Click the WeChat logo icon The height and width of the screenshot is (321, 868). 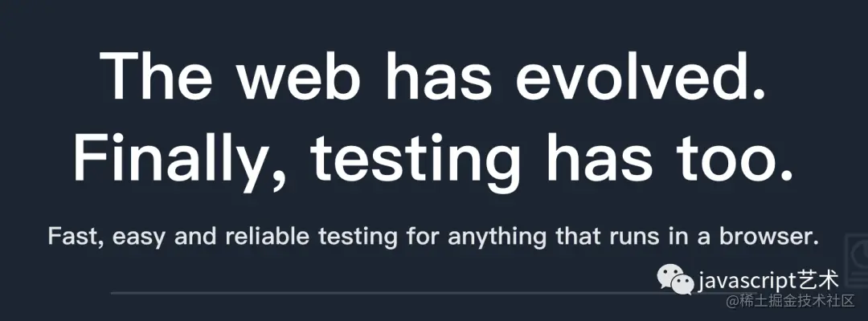tap(674, 278)
